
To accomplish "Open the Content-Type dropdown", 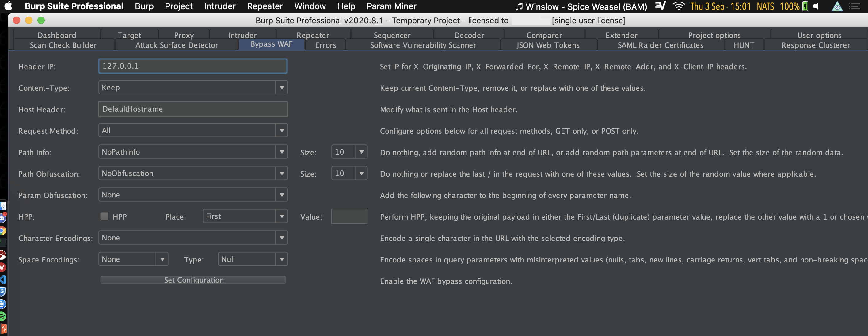I will tap(282, 87).
